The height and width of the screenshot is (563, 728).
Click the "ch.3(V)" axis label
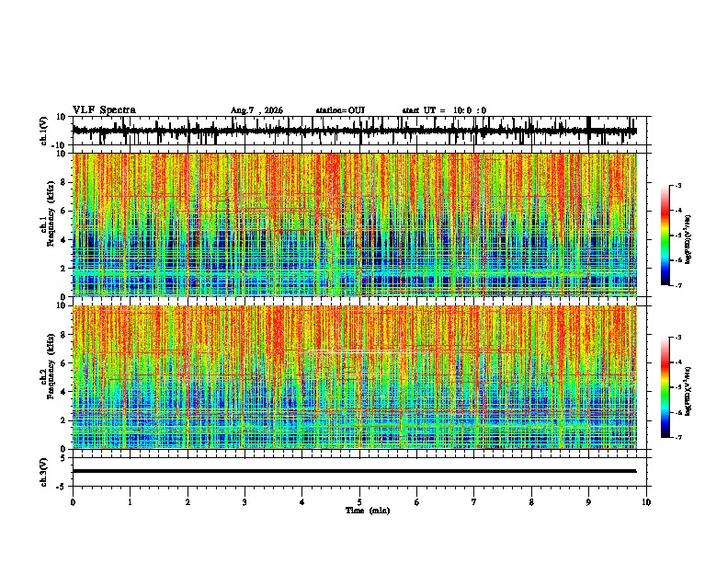coord(44,473)
